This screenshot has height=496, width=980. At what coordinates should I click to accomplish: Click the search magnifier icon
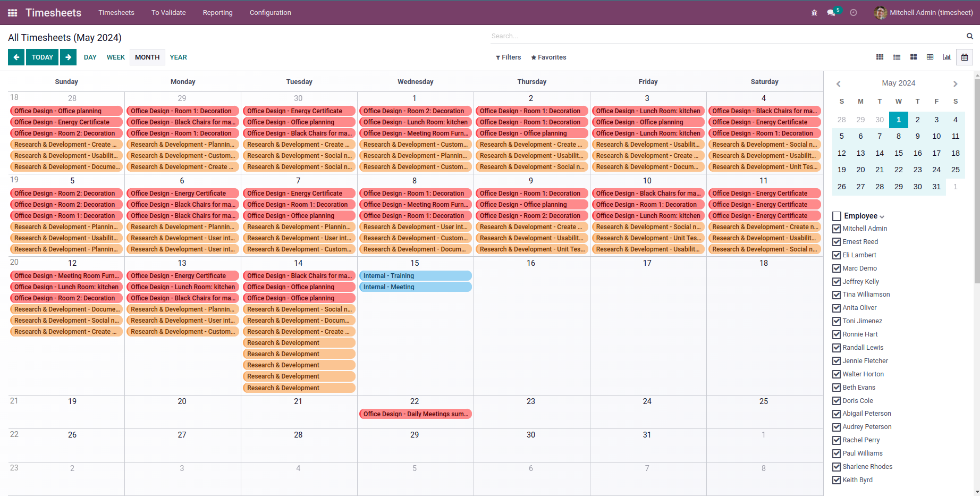point(969,36)
